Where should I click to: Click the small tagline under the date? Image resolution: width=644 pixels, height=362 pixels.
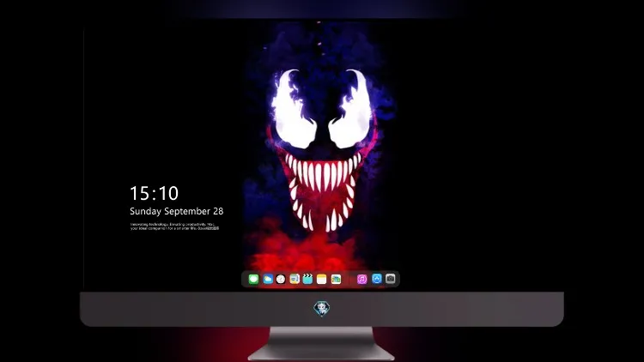pyautogui.click(x=174, y=226)
